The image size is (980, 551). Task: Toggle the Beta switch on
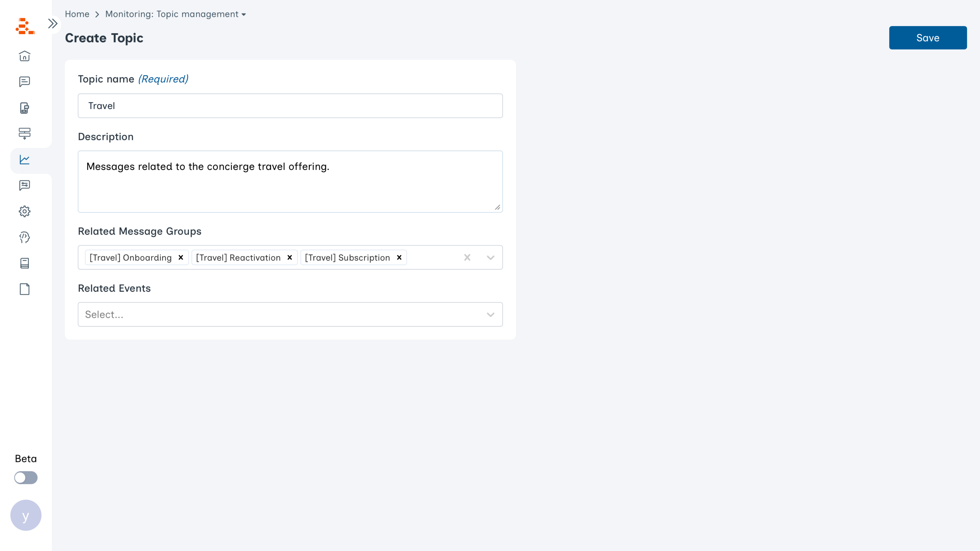coord(26,478)
